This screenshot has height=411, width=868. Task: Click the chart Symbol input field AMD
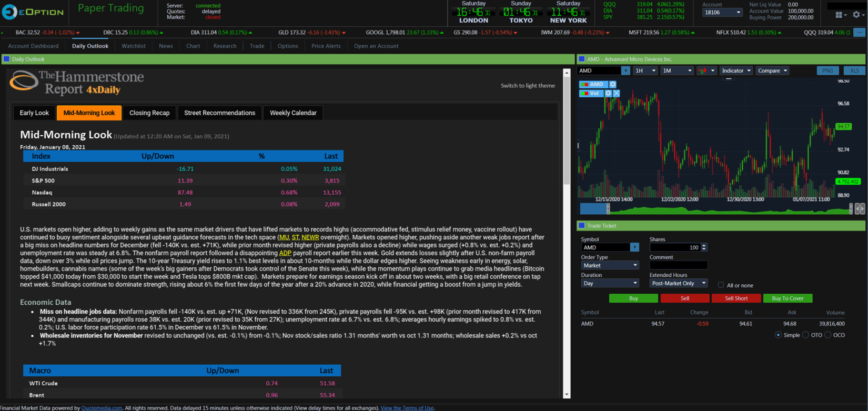click(599, 71)
